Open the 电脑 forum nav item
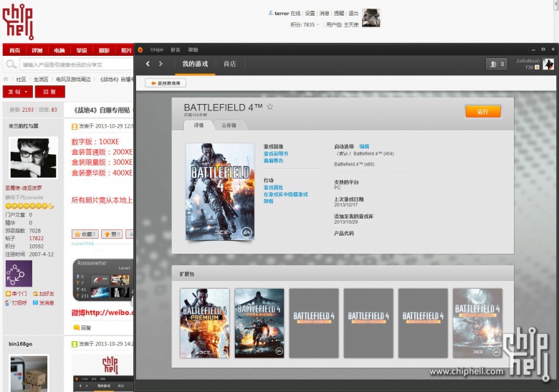Screen dimensions: 559x392 point(59,51)
